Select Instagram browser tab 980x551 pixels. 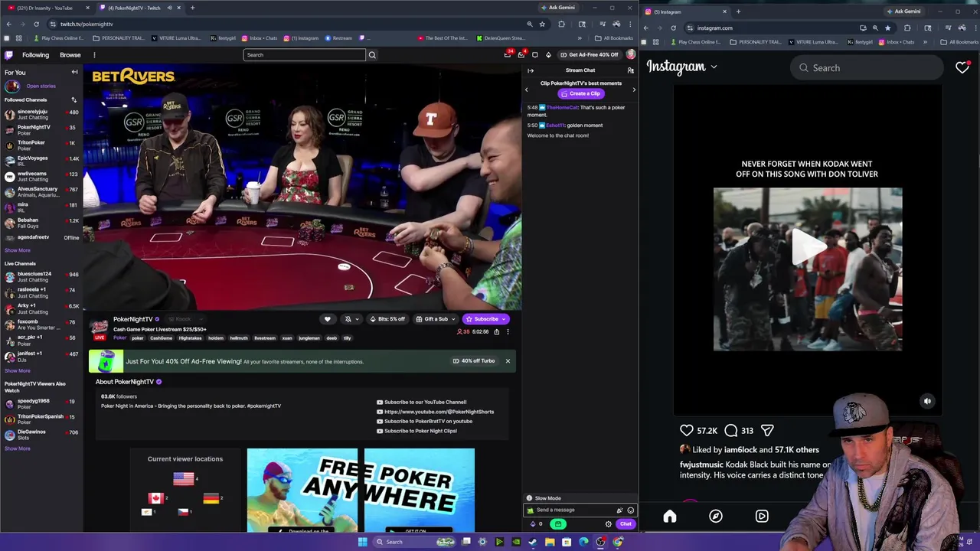coord(686,11)
